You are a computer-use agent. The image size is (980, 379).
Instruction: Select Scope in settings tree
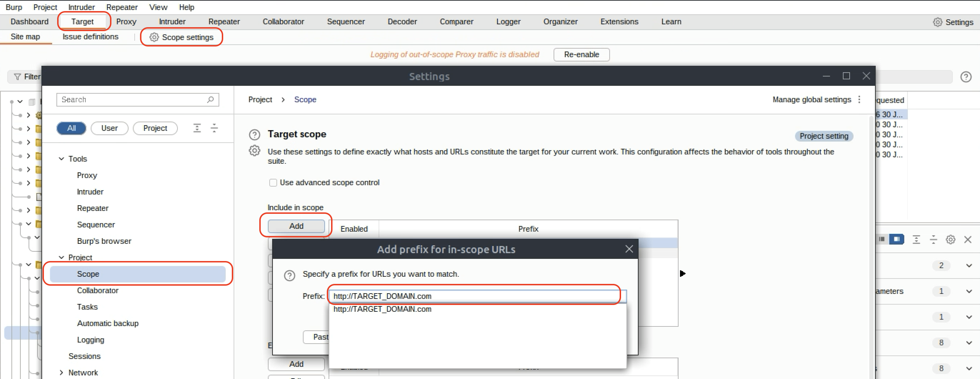pyautogui.click(x=137, y=274)
